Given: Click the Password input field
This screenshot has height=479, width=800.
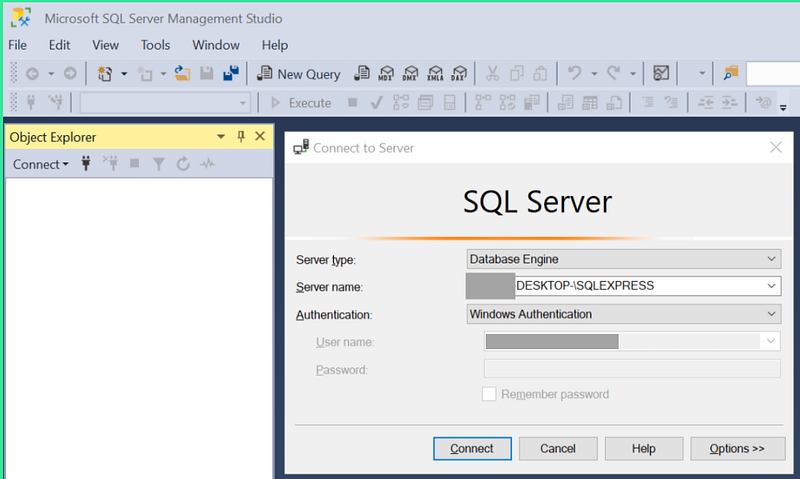Looking at the screenshot, I should pyautogui.click(x=632, y=368).
